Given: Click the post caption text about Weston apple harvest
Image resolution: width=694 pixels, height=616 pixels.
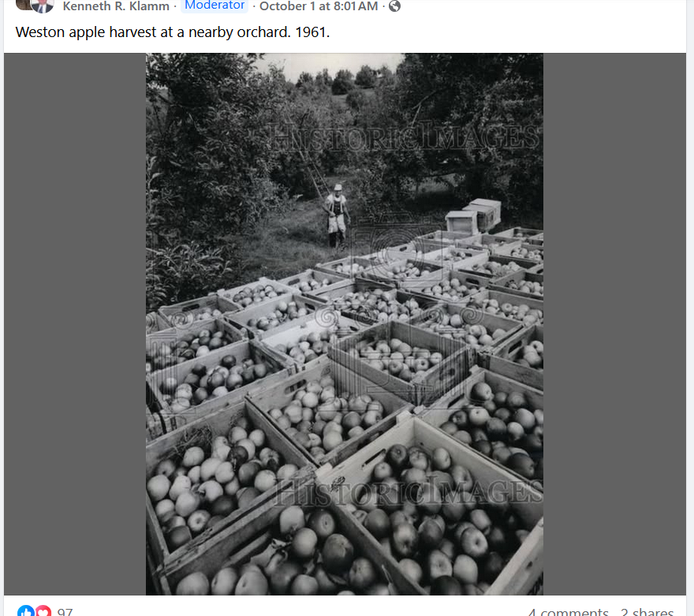Looking at the screenshot, I should (173, 32).
